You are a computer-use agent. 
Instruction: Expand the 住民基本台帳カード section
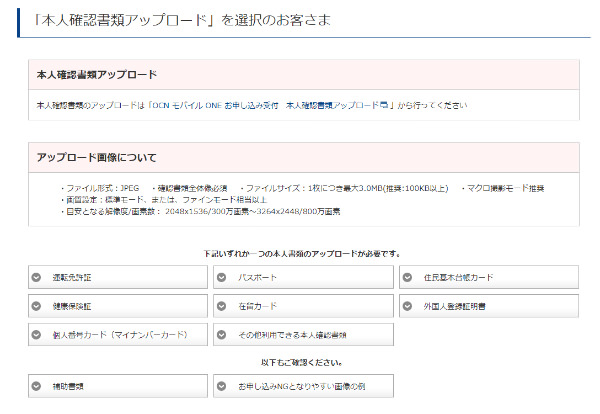tap(489, 277)
